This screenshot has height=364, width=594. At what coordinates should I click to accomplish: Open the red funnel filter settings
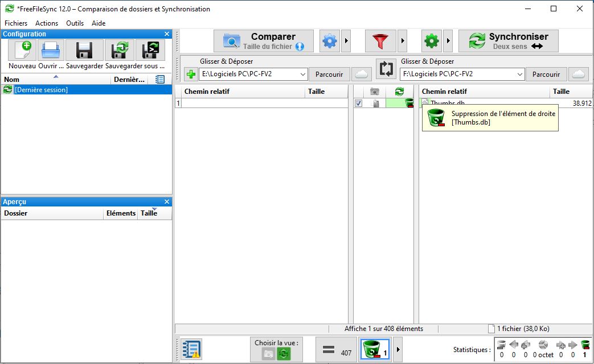[380, 41]
